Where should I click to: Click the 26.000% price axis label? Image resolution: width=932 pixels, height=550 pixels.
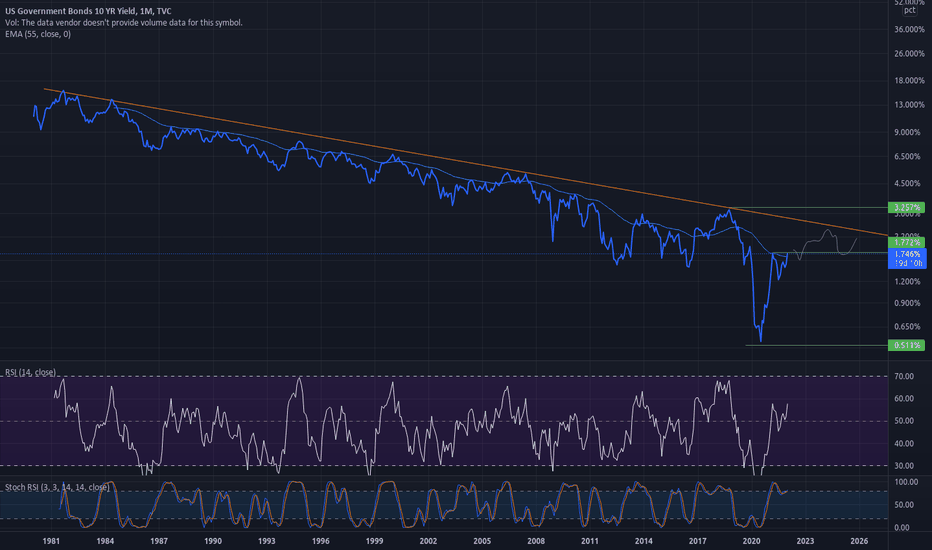coord(909,54)
